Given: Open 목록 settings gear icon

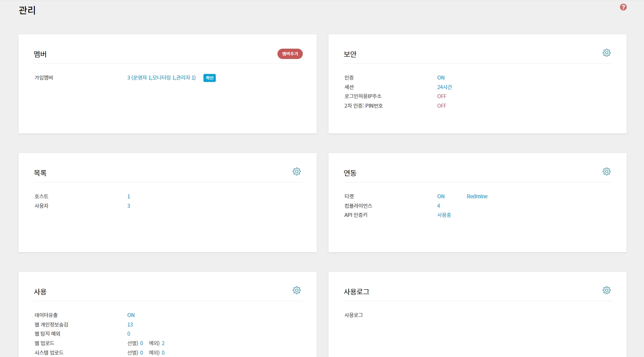Looking at the screenshot, I should [296, 171].
